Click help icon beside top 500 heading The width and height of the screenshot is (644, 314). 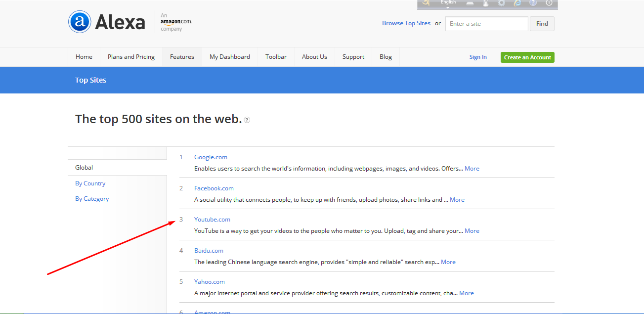[247, 120]
